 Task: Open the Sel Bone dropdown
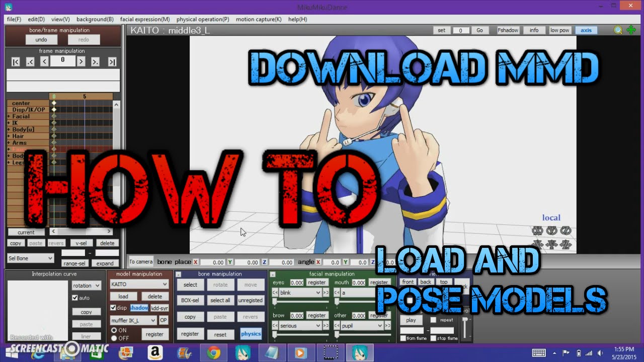click(x=31, y=258)
